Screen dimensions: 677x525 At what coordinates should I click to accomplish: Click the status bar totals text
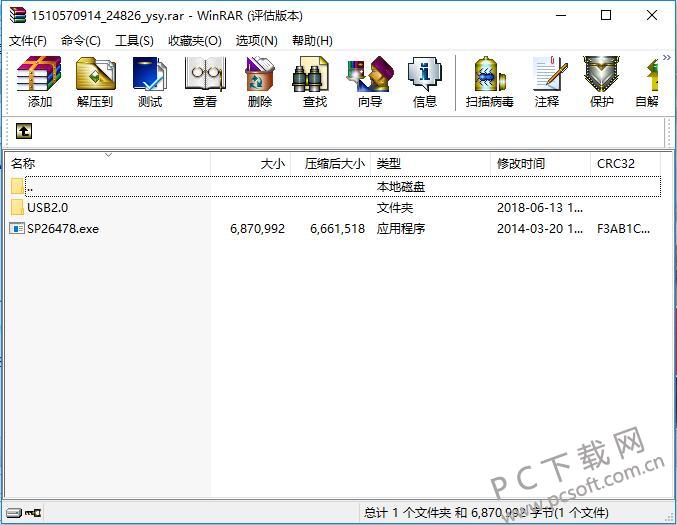486,512
